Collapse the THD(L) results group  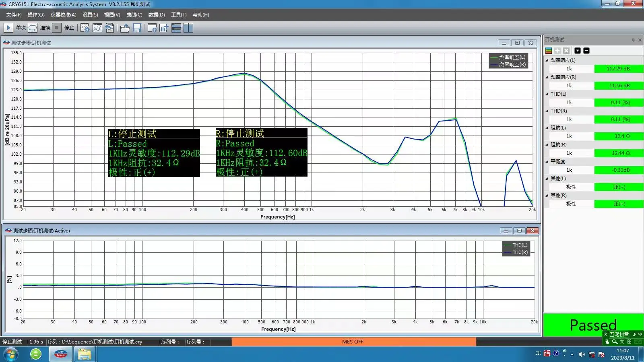[x=547, y=94]
